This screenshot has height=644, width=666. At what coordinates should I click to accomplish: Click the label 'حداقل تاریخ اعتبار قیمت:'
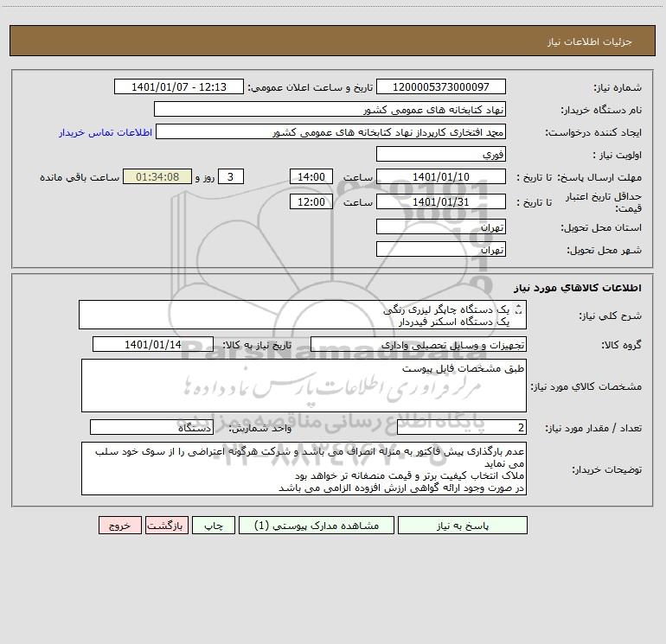click(x=604, y=202)
